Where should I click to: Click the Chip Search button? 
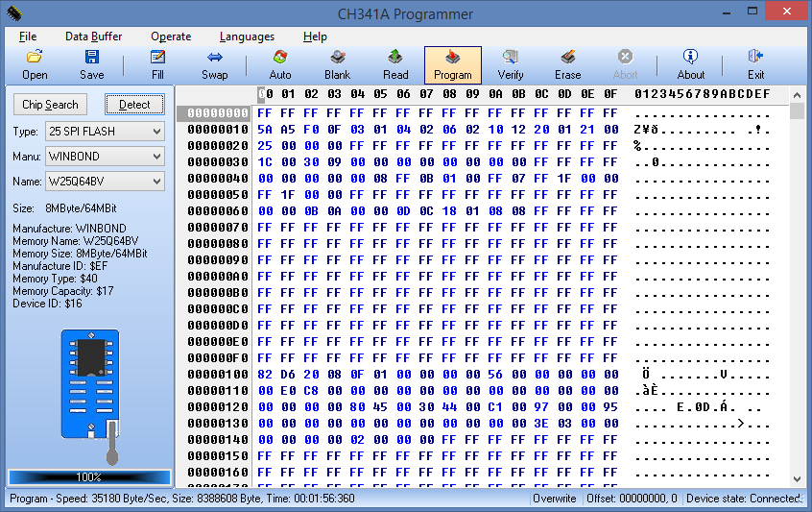51,105
